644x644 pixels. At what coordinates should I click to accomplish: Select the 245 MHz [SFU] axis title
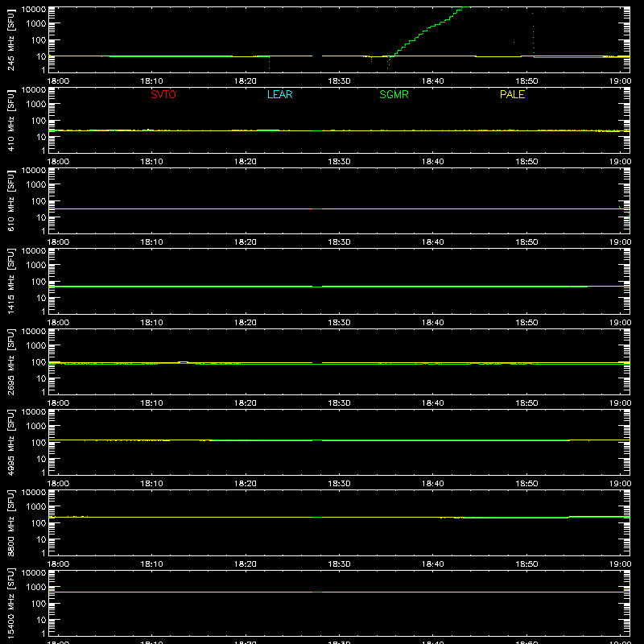tap(11, 40)
